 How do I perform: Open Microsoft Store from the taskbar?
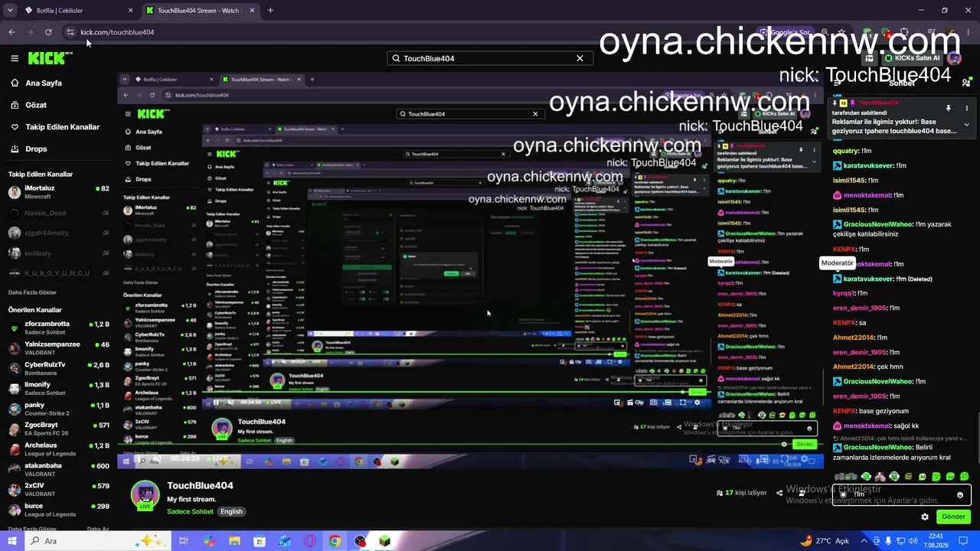point(260,541)
